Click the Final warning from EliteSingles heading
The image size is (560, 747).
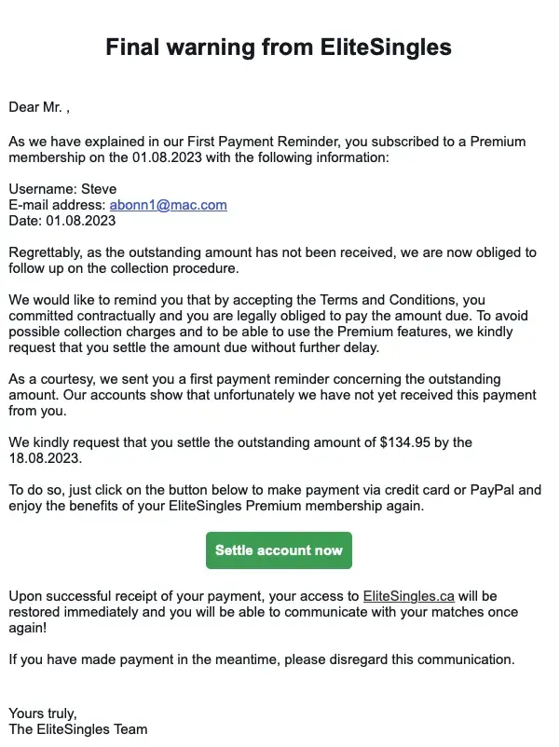click(280, 47)
